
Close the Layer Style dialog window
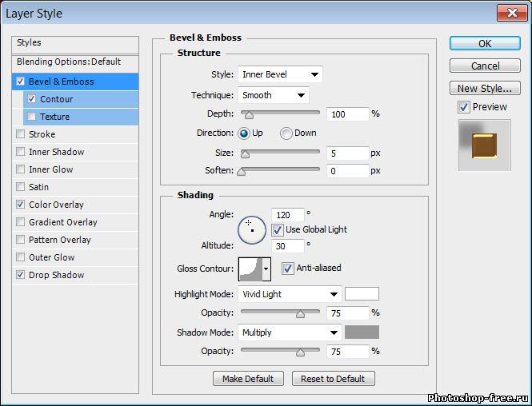510,13
